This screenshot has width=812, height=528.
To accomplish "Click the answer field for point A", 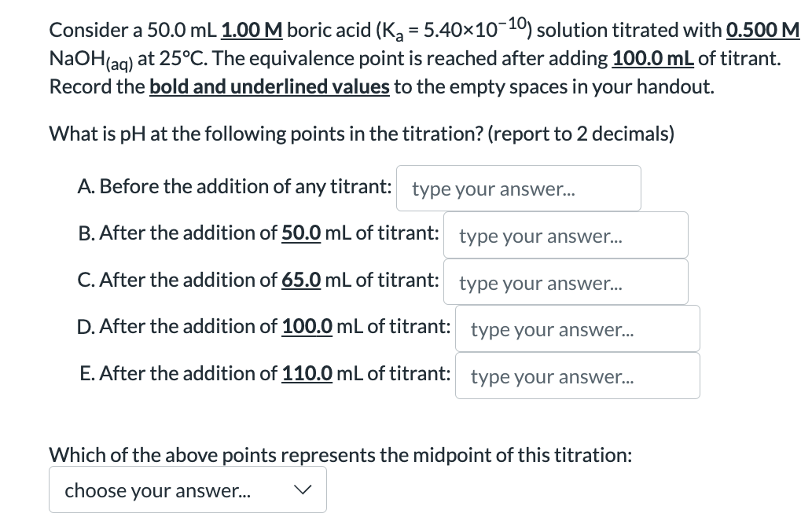I will click(x=518, y=188).
